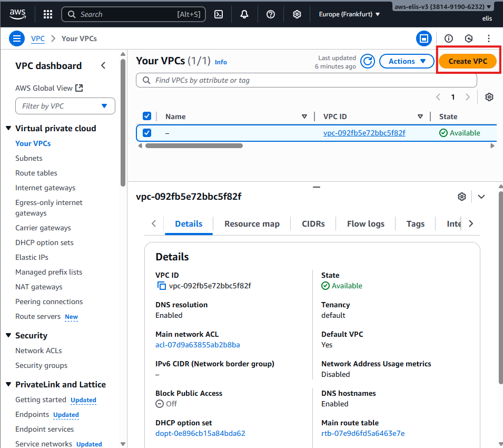Open the AWS services grid menu
The height and width of the screenshot is (448, 503).
(48, 14)
